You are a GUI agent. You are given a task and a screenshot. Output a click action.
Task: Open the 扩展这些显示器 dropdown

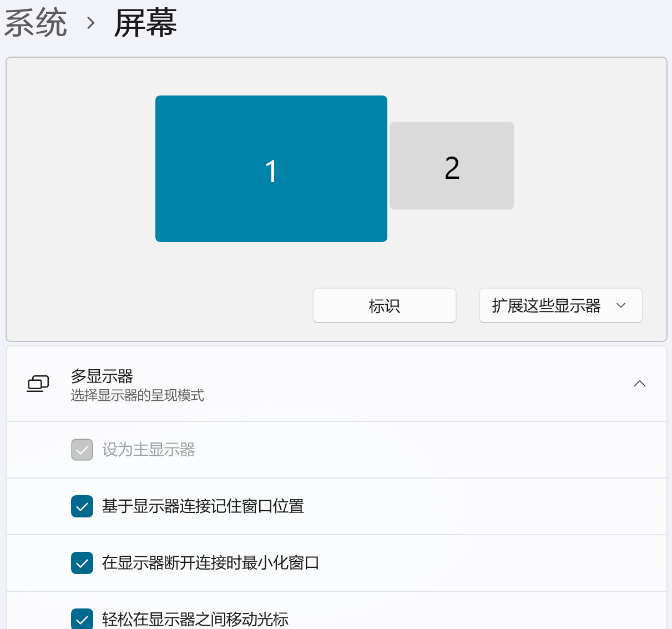[x=561, y=305]
